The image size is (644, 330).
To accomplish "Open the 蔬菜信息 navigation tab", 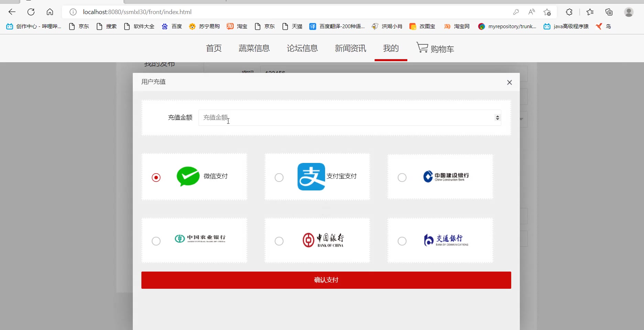I will [254, 48].
